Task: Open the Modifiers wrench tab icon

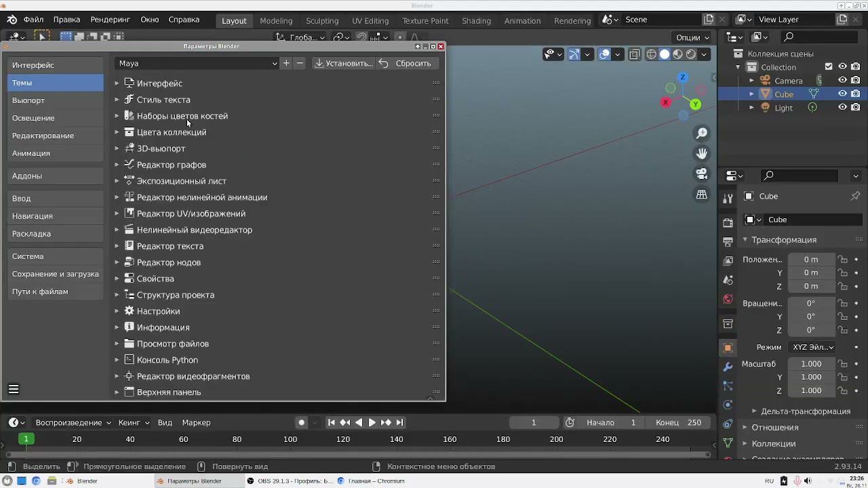Action: pos(728,367)
